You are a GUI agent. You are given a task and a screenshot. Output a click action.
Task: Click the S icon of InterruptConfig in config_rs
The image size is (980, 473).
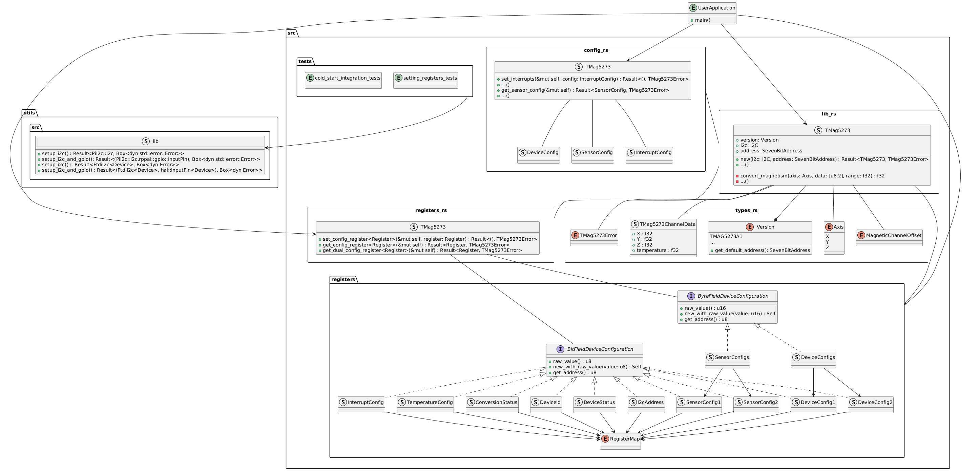click(631, 152)
